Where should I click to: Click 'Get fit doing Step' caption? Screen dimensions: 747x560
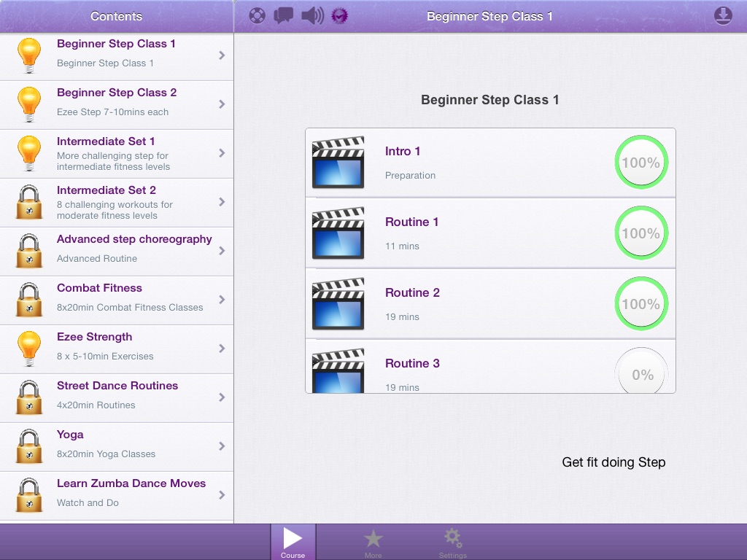[x=614, y=462]
